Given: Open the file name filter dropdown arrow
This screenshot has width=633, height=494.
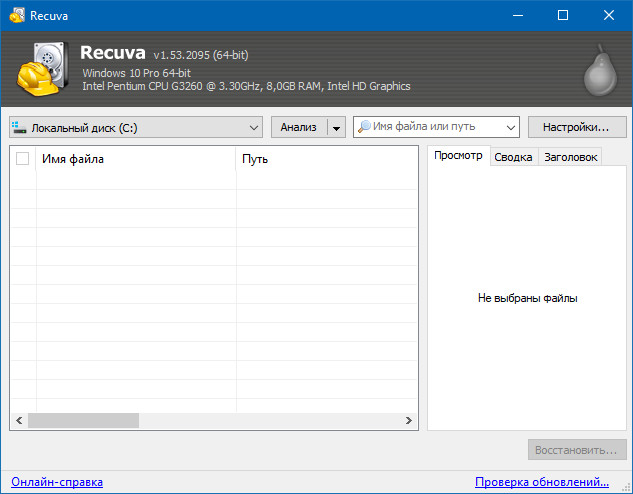Looking at the screenshot, I should tap(511, 127).
